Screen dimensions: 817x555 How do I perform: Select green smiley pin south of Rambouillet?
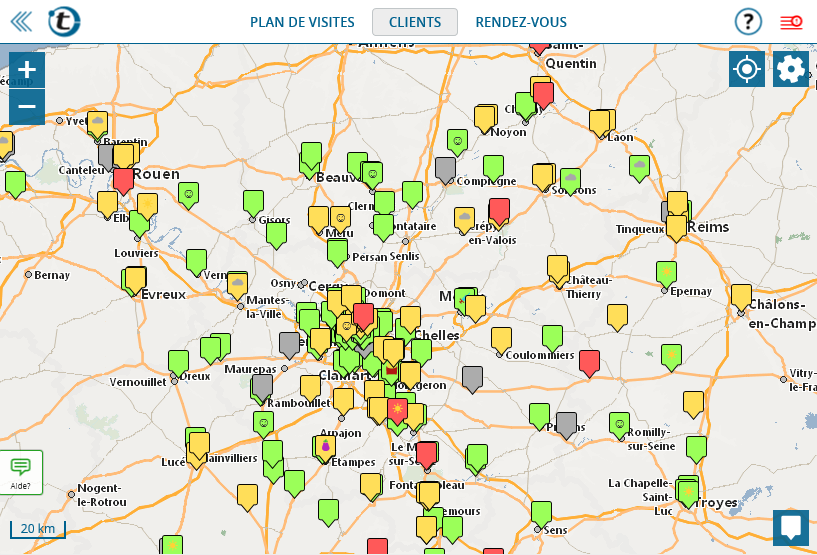pos(264,424)
